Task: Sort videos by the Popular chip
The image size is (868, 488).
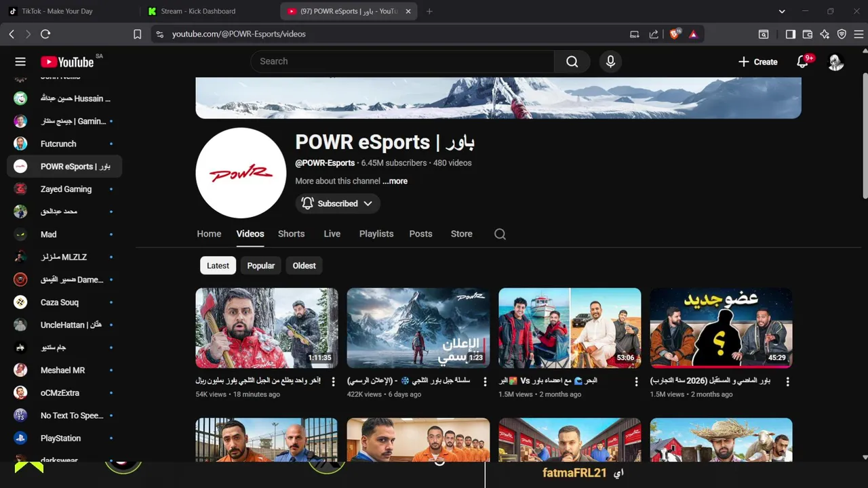Action: pyautogui.click(x=261, y=266)
